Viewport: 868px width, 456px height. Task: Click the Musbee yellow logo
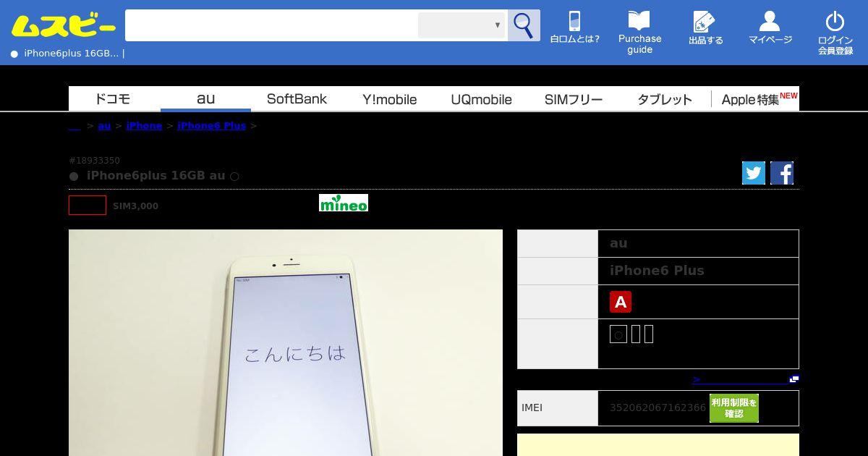(63, 26)
